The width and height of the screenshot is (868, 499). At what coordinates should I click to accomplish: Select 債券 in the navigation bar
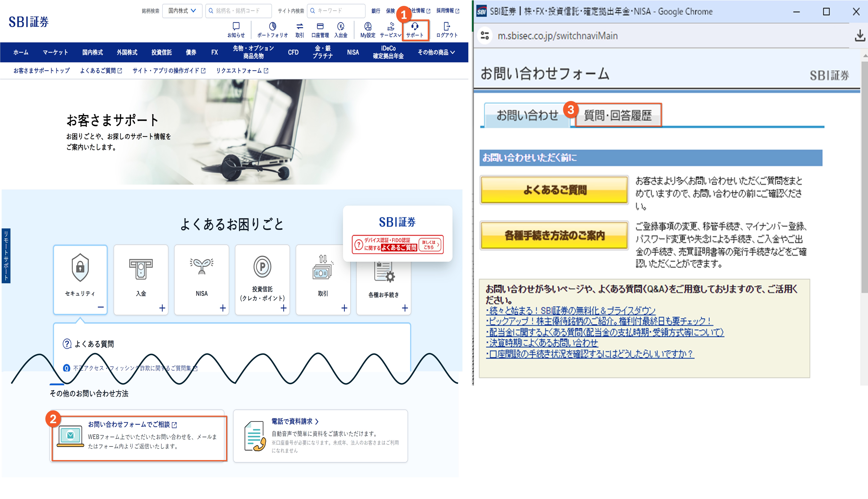[x=191, y=53]
